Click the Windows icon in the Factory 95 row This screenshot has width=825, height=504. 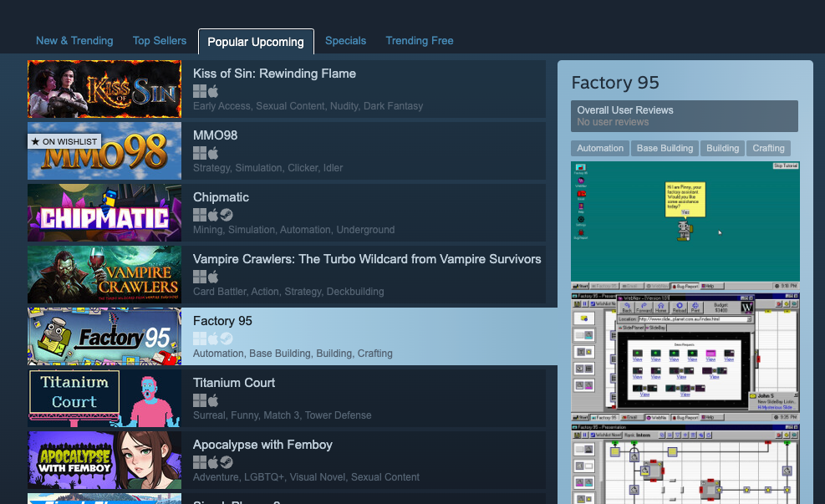[x=200, y=339]
